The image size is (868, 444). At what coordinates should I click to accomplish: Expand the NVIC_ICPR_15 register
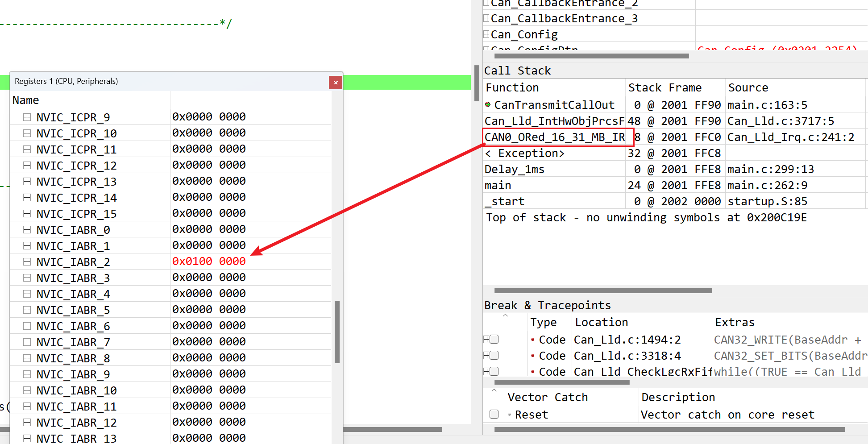(x=27, y=213)
